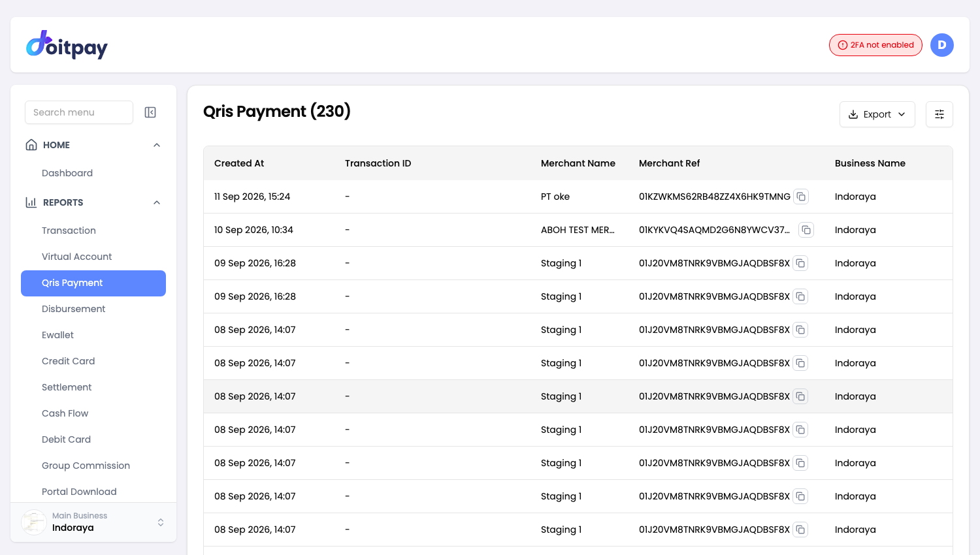Click the Qris Payment (230) heading
The width and height of the screenshot is (980, 555).
click(277, 112)
